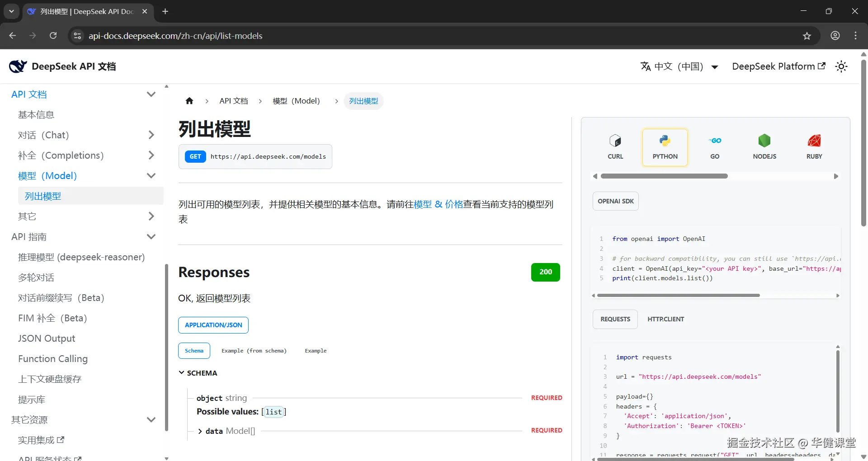Open FIM 补全 (Beta) guide
The height and width of the screenshot is (461, 868).
tap(52, 318)
